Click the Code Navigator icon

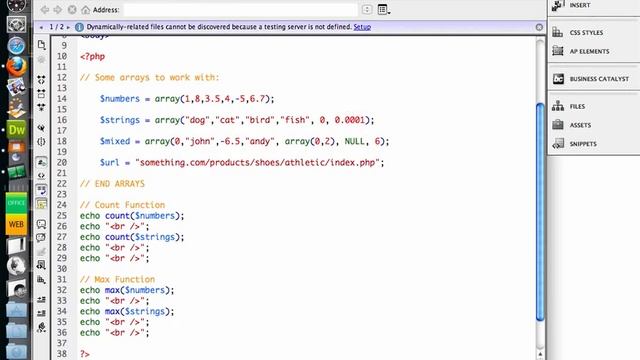41,60
